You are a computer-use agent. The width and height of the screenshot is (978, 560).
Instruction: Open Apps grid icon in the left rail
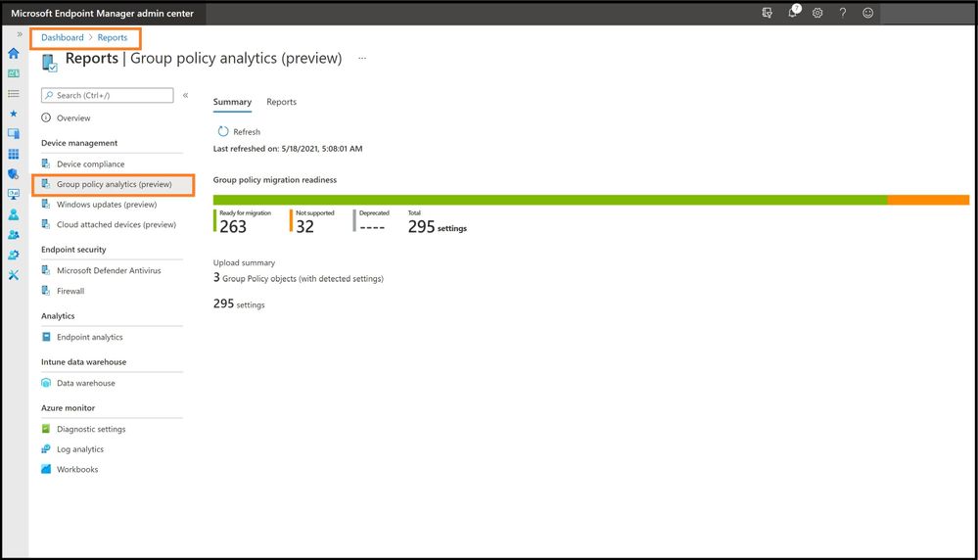13,154
